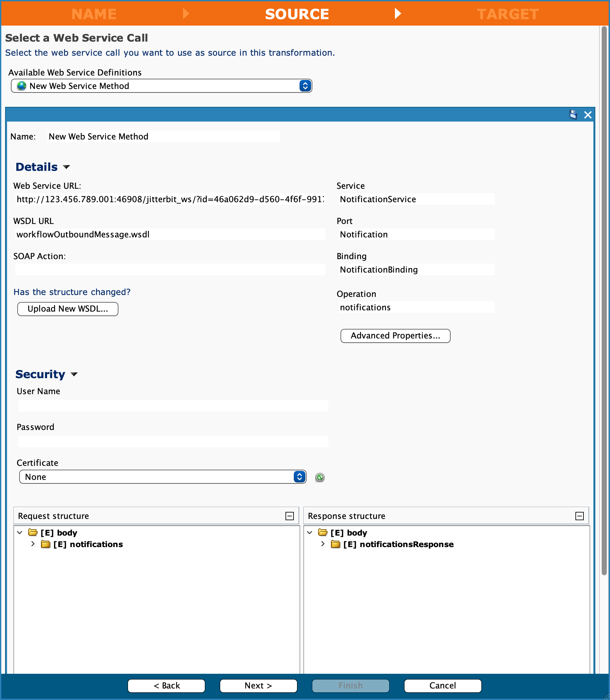Viewport: 610px width, 700px height.
Task: Open the Available Web Service Definitions dropdown
Action: tap(304, 86)
